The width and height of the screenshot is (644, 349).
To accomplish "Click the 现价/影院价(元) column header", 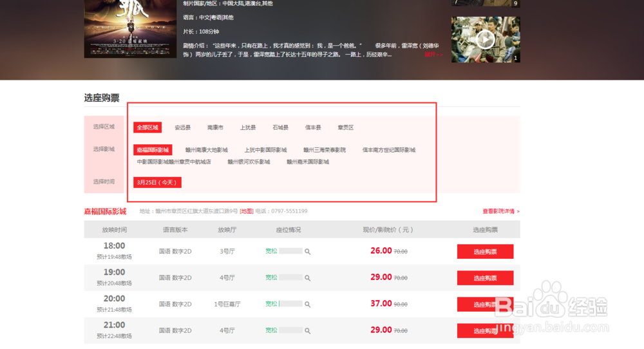I will click(388, 230).
